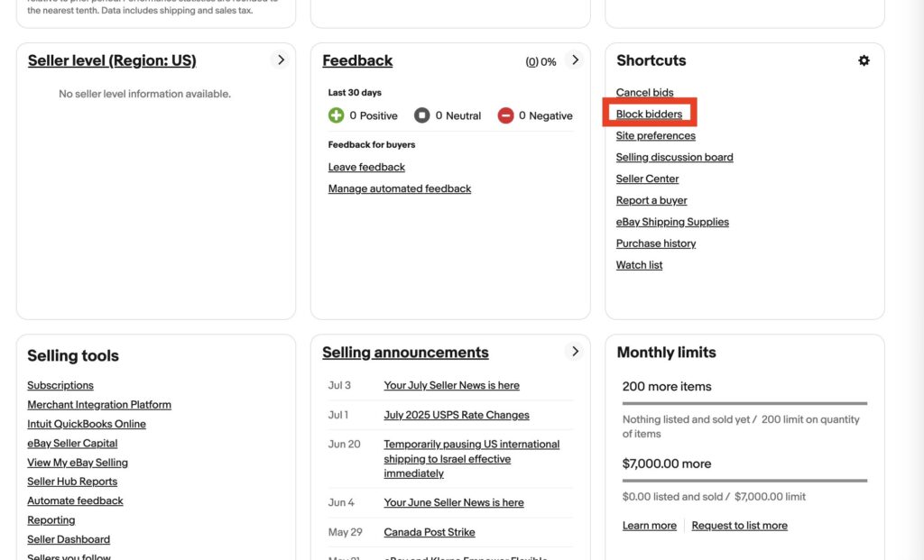Open Block bidders shortcut
Viewport: 924px width, 560px height.
[x=649, y=115]
